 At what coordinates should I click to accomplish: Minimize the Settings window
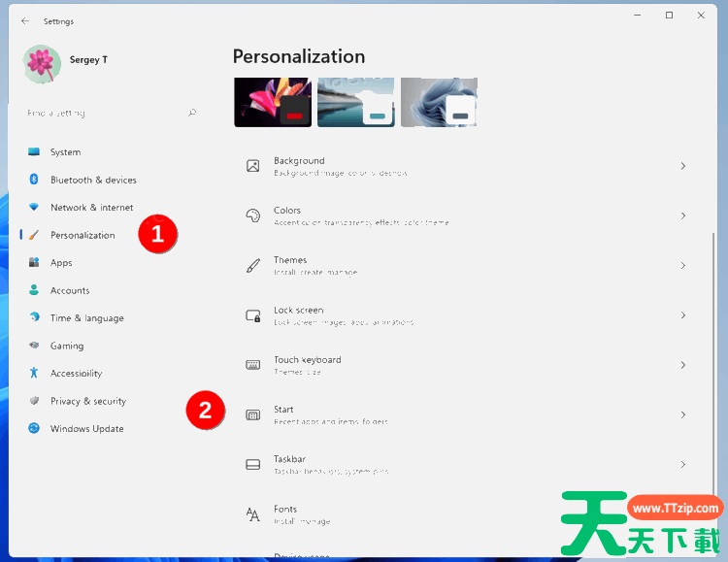[638, 16]
